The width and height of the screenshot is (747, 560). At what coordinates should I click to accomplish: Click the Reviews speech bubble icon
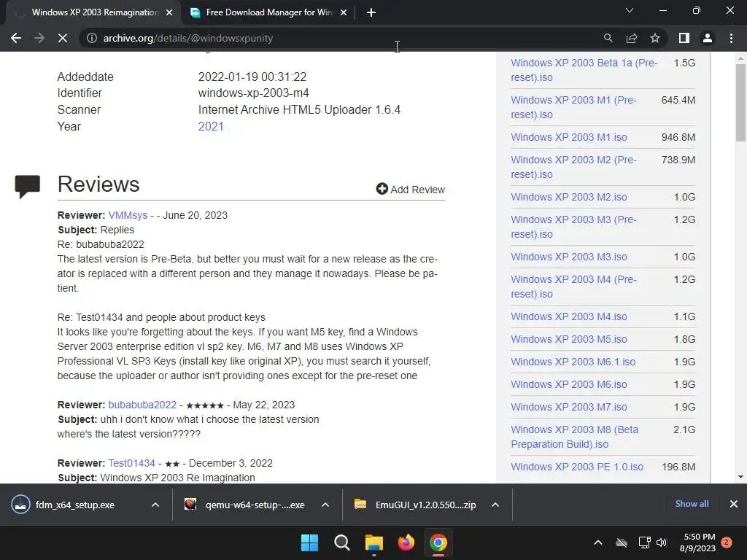tap(28, 186)
